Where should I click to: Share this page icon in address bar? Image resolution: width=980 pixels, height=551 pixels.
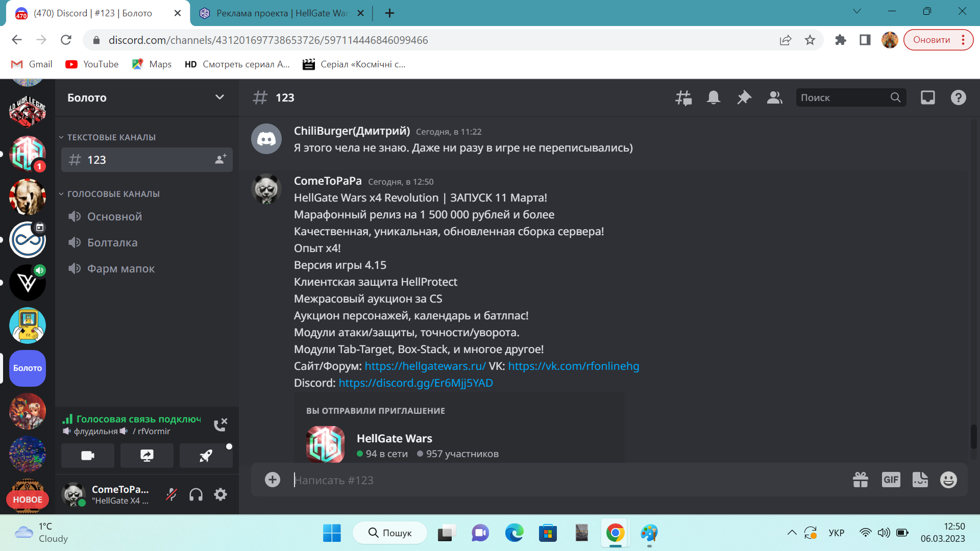click(x=786, y=40)
